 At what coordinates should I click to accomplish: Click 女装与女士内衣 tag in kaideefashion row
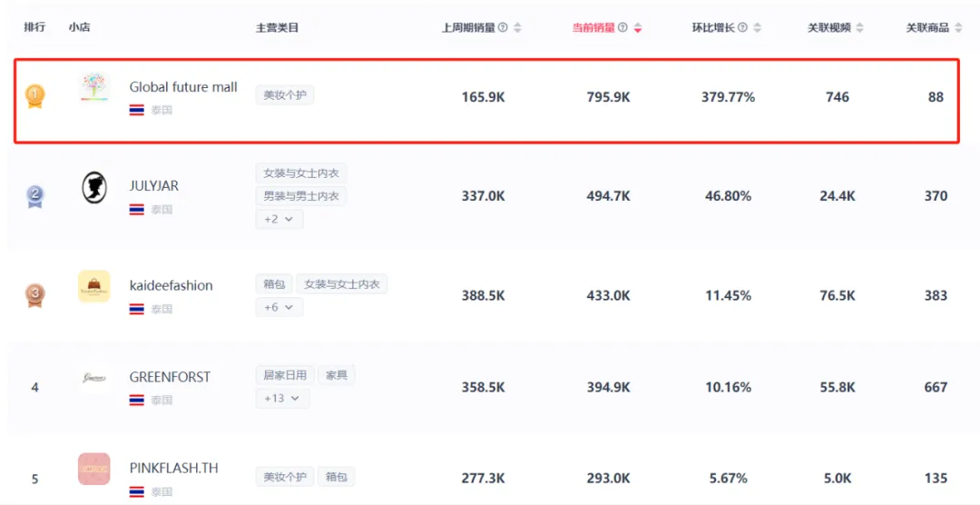[x=342, y=284]
